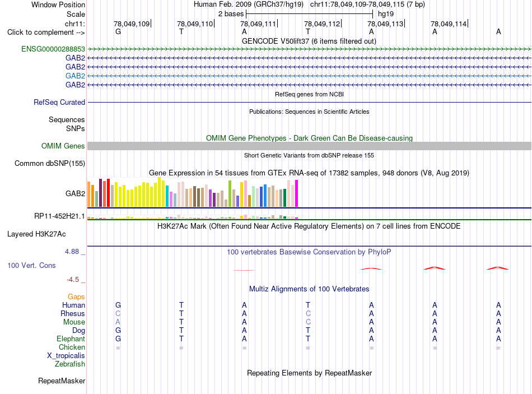Click the Scale track label
Viewport: 532px width, 394px height.
click(x=76, y=14)
